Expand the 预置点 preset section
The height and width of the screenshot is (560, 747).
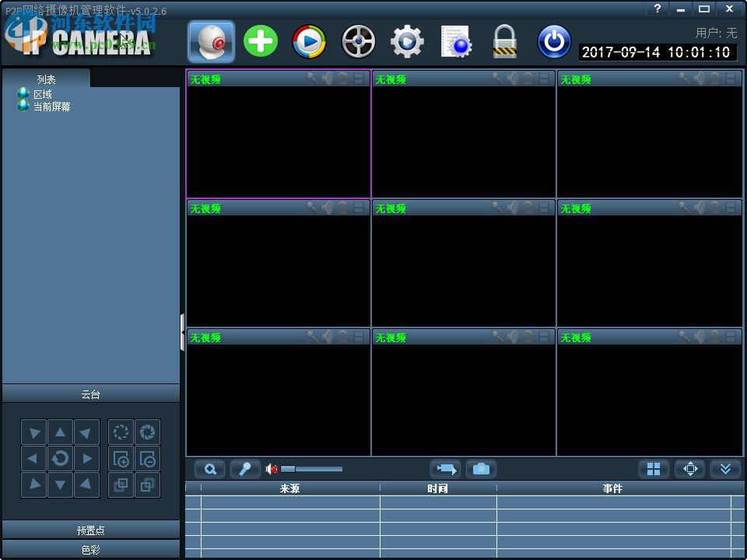pos(91,530)
